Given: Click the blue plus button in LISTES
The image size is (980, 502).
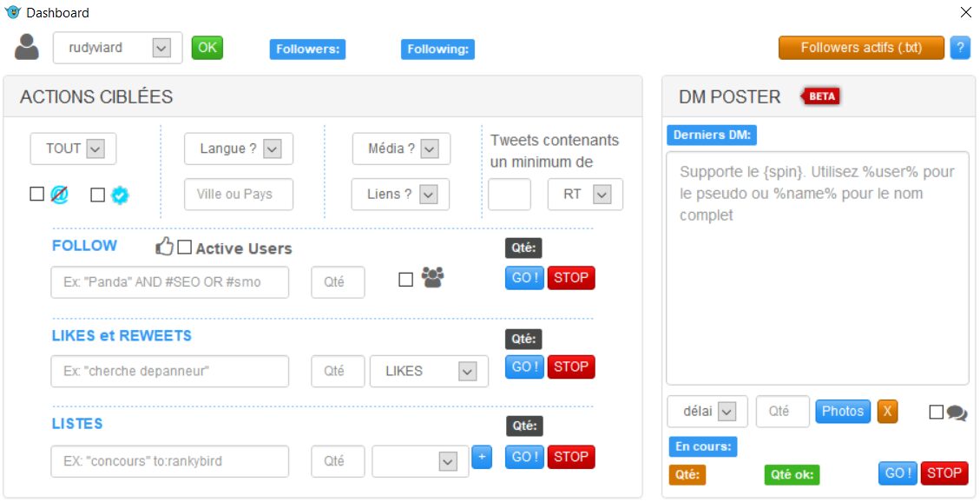Looking at the screenshot, I should [482, 457].
